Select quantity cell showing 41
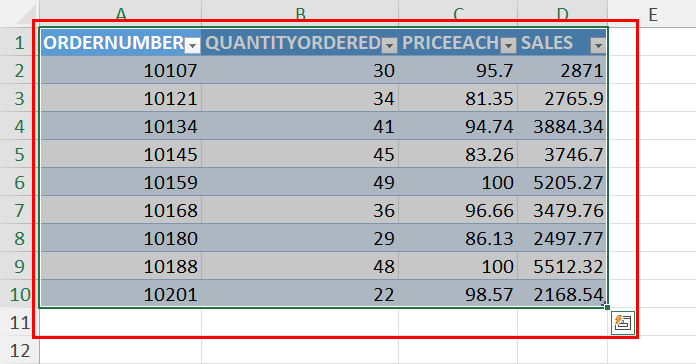The image size is (696, 364). coord(300,126)
